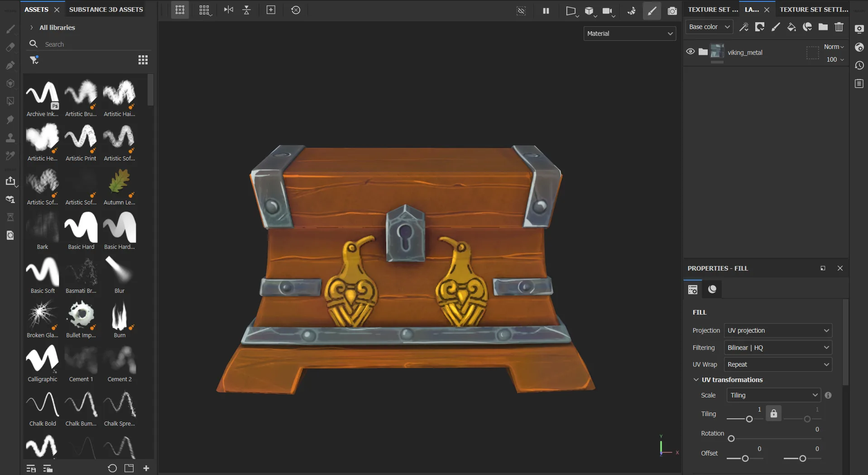The height and width of the screenshot is (475, 868).
Task: Adjust the Rotation slider handle
Action: tap(731, 438)
